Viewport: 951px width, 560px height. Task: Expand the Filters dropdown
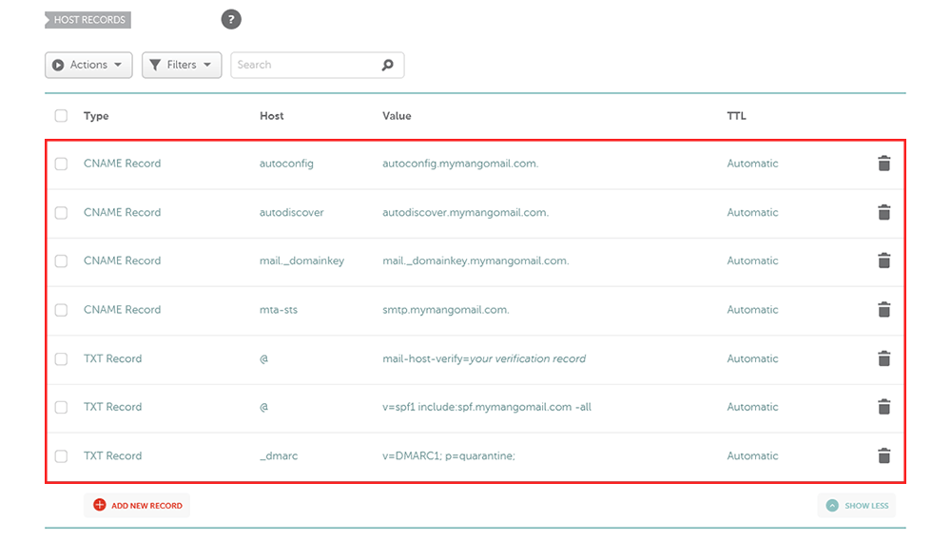[182, 65]
